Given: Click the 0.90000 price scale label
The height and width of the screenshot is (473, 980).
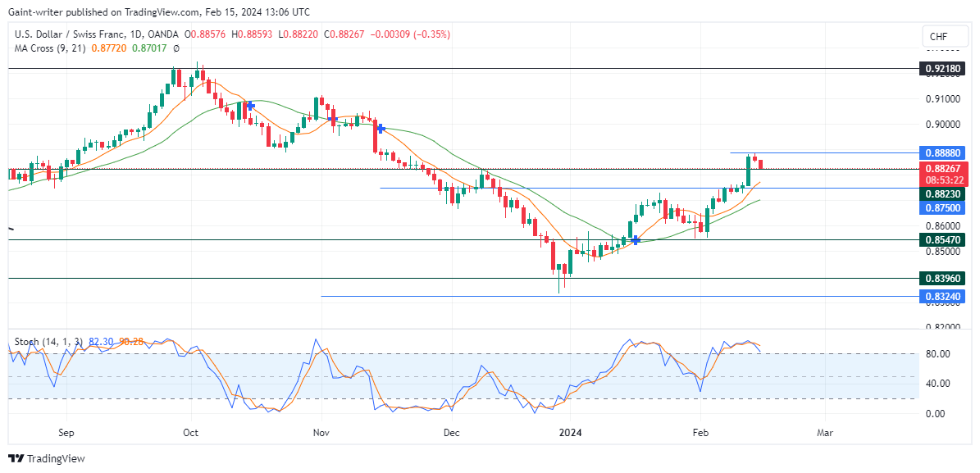Looking at the screenshot, I should (942, 125).
